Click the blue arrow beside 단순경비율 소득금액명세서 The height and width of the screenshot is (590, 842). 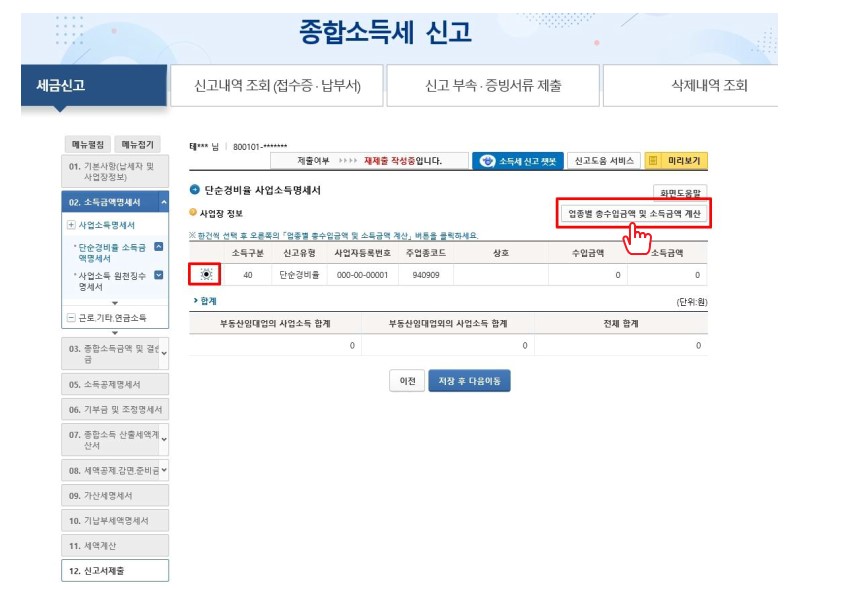click(158, 247)
